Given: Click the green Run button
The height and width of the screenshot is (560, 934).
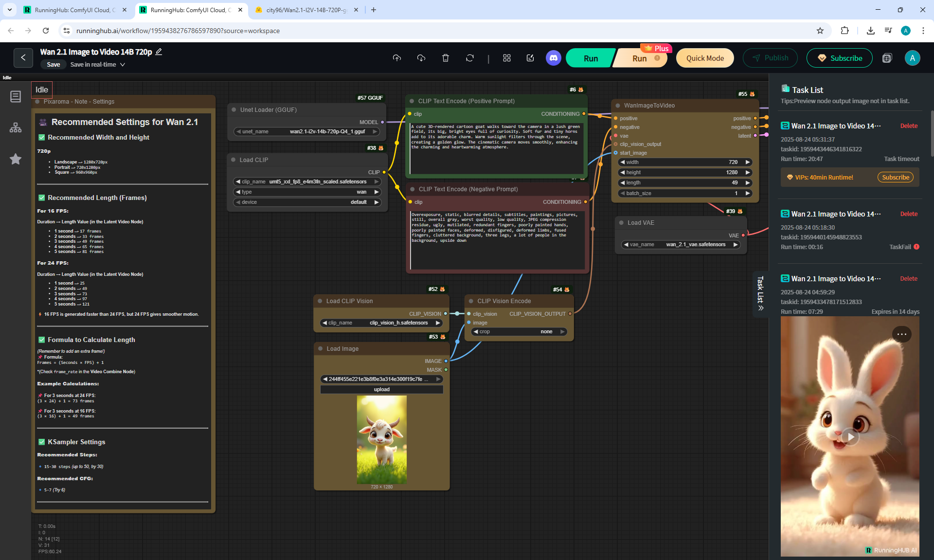Looking at the screenshot, I should 591,58.
